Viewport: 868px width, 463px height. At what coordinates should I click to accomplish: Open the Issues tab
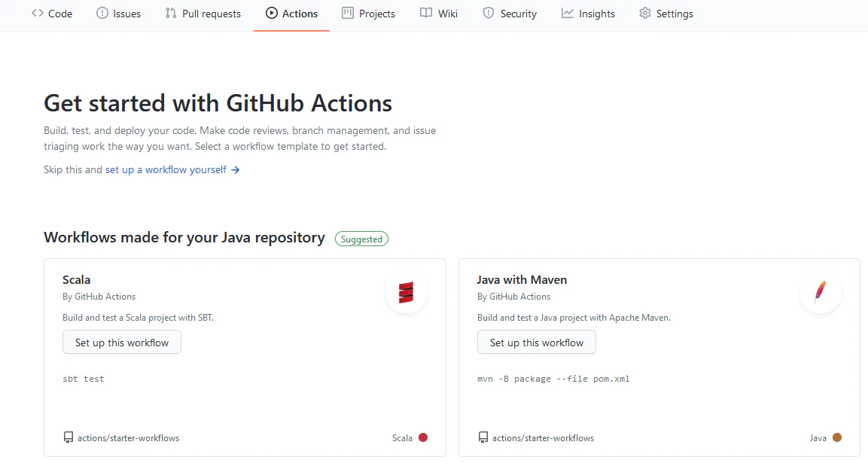(x=118, y=14)
